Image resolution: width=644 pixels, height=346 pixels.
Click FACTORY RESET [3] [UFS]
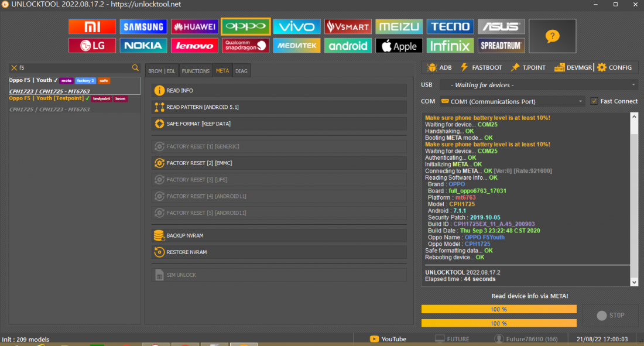279,180
